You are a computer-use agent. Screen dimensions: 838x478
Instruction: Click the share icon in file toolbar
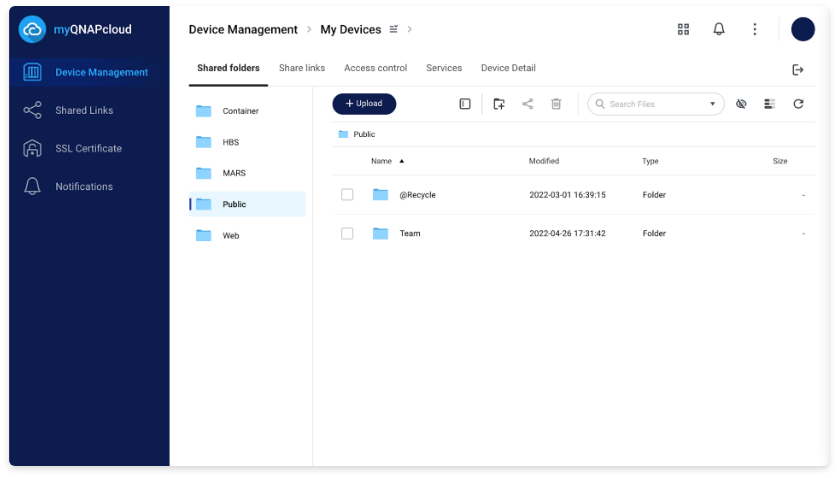(527, 104)
